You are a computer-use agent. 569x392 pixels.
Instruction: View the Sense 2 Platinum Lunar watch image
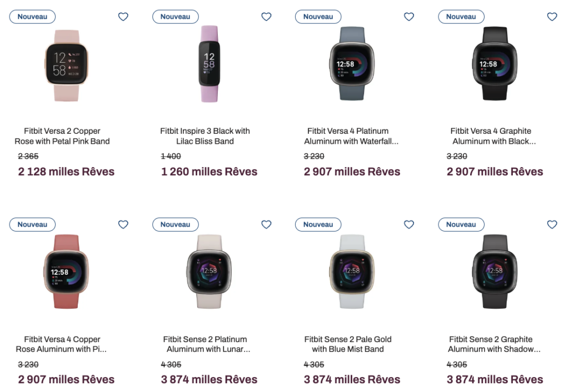(x=209, y=272)
